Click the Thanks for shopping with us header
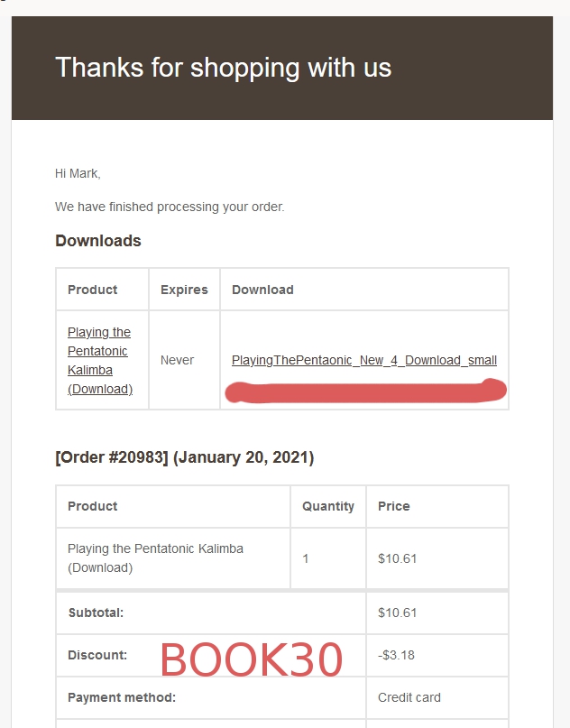This screenshot has width=570, height=728. click(x=224, y=68)
